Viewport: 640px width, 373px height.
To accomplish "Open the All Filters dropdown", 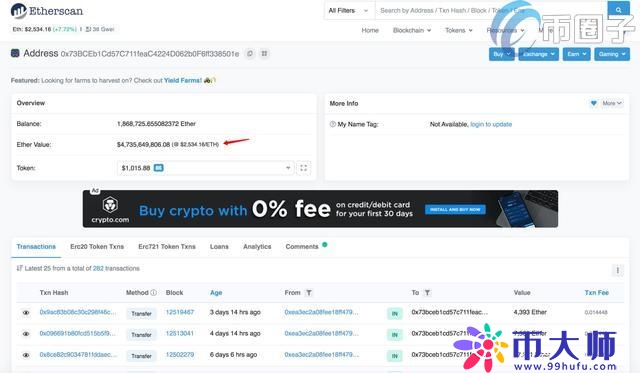I will pos(348,11).
